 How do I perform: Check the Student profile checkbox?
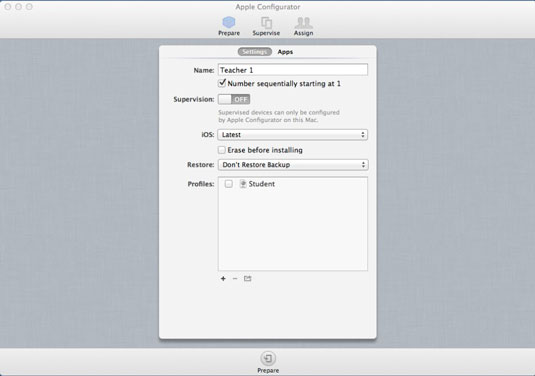point(229,184)
